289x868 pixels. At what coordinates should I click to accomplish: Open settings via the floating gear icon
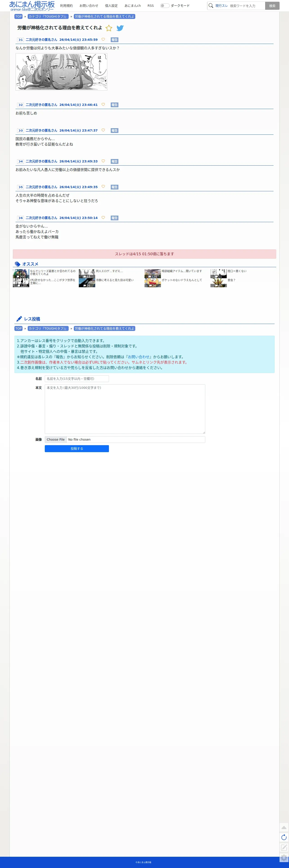click(284, 858)
